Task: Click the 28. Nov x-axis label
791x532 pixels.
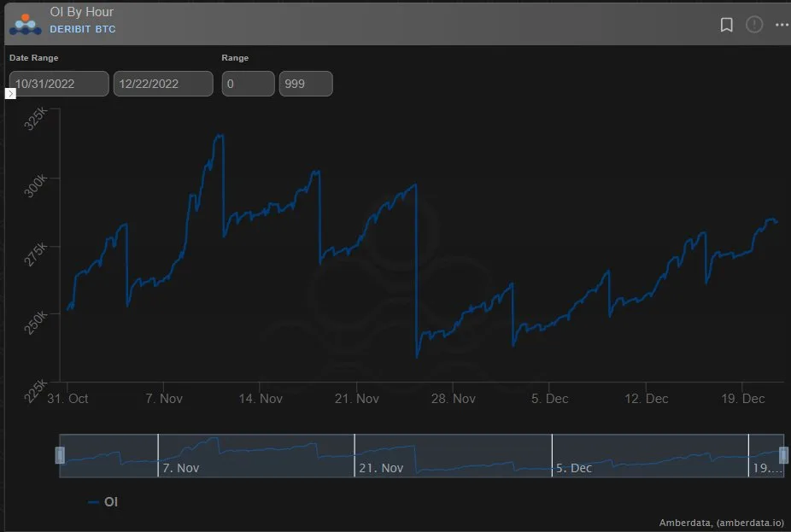Action: pos(453,399)
